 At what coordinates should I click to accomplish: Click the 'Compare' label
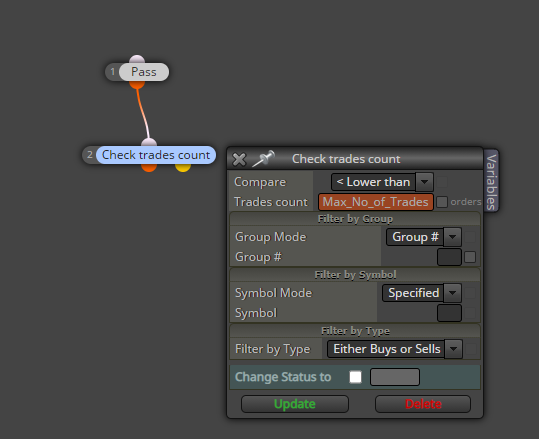(260, 182)
